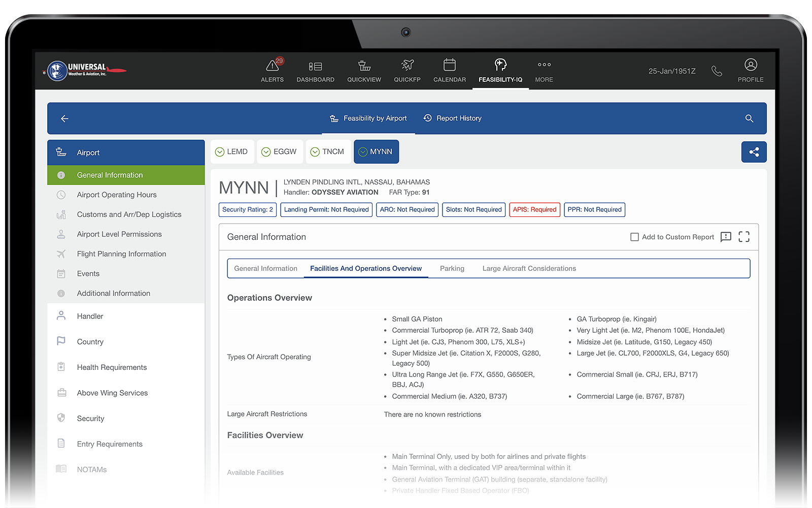812x508 pixels.
Task: Expand General Information panel to fullscreen
Action: [744, 237]
